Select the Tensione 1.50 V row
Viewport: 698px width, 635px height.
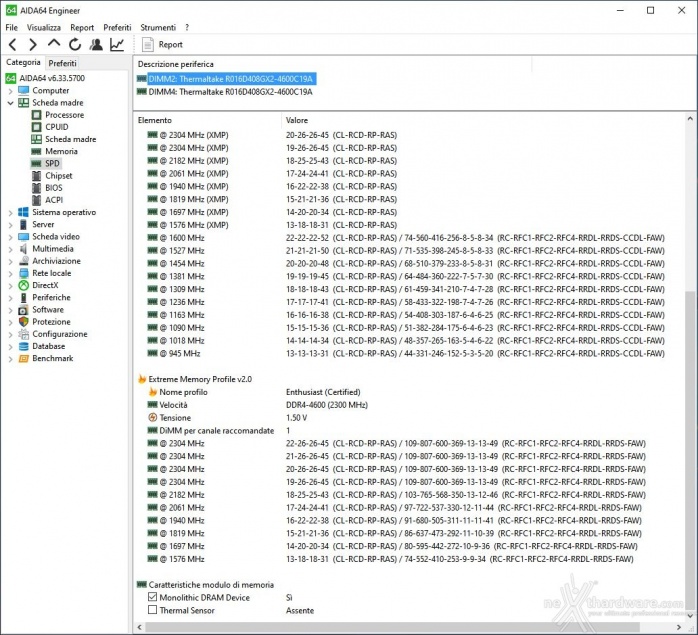click(x=409, y=418)
